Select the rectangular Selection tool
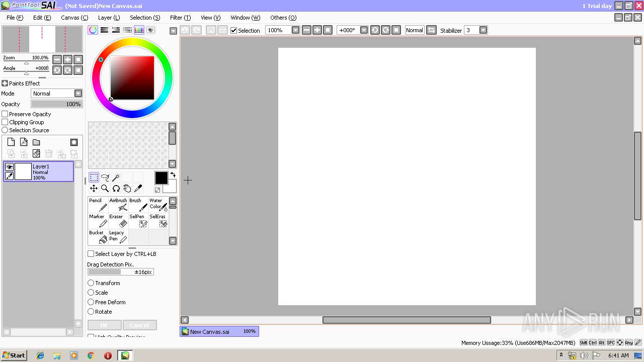The image size is (644, 362). [94, 177]
